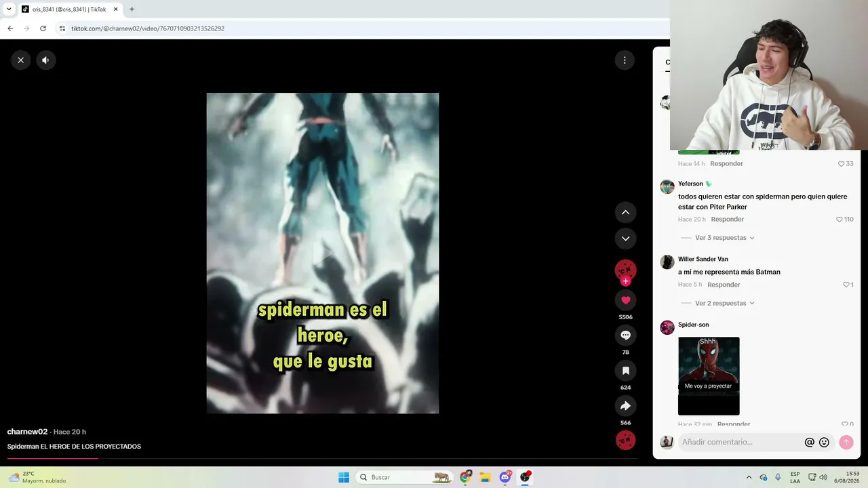Post the comment with the arrow button

pos(846,442)
